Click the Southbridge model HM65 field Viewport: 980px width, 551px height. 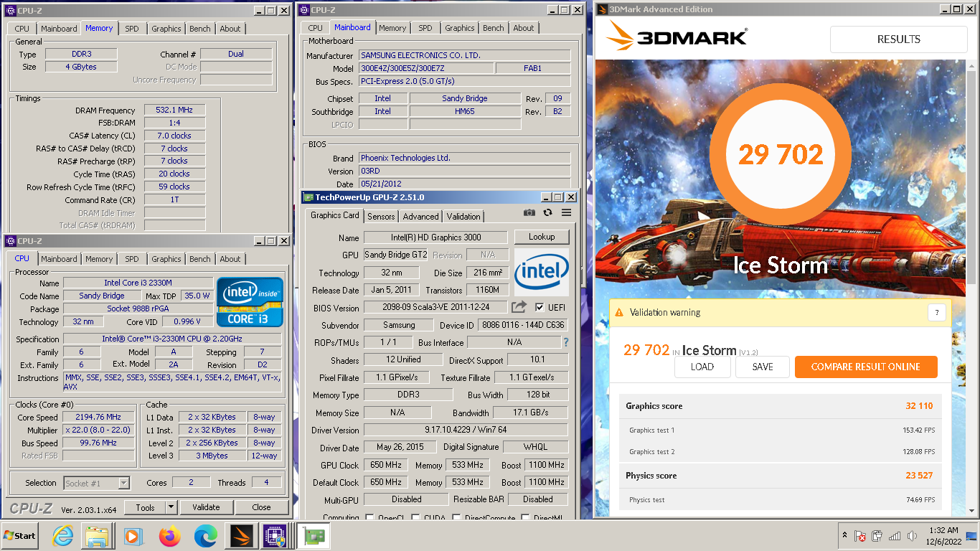[x=465, y=111]
